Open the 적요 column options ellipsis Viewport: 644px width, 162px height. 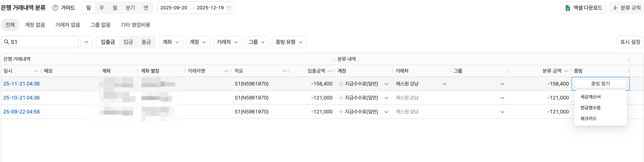pyautogui.click(x=285, y=71)
